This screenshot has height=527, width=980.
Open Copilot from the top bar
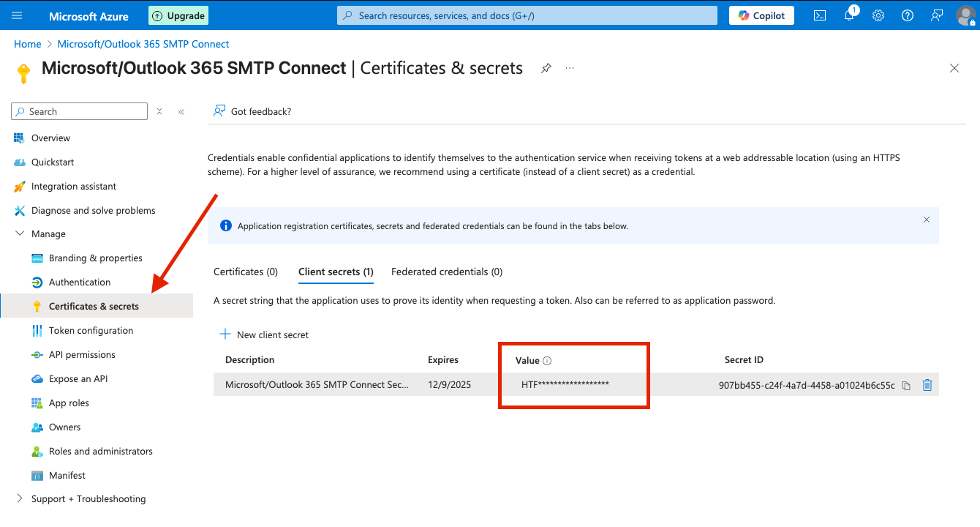[x=761, y=15]
